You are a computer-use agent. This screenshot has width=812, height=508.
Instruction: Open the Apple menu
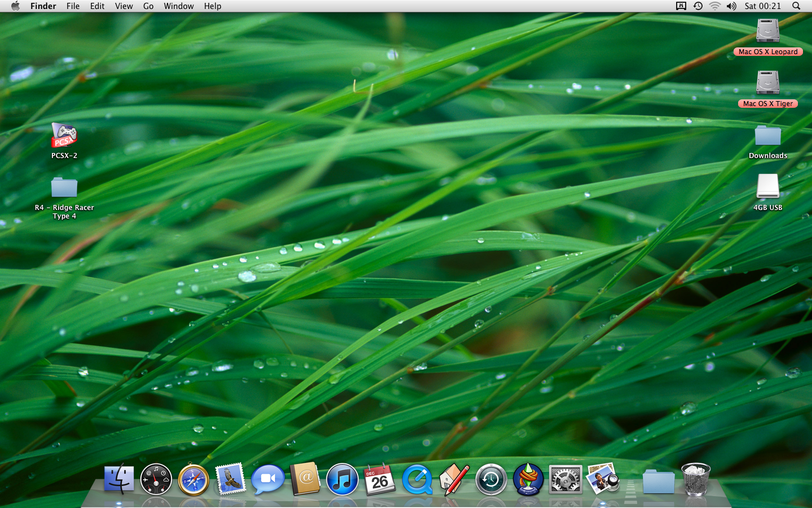[15, 6]
